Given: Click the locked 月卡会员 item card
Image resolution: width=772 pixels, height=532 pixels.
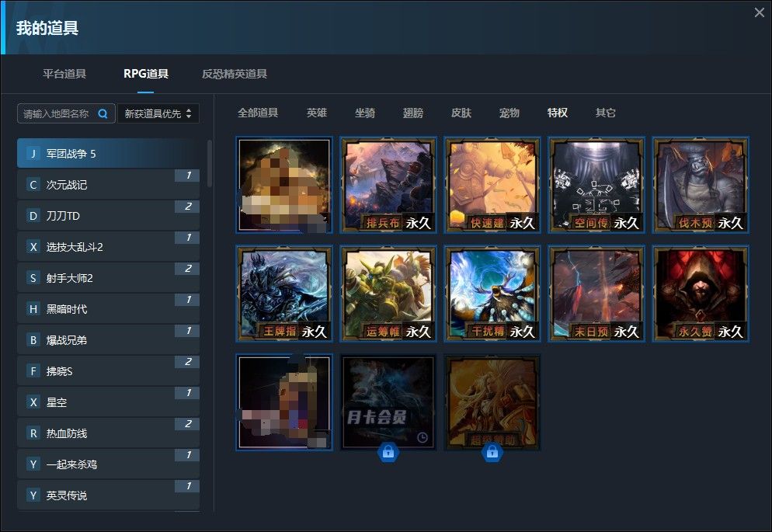Looking at the screenshot, I should (388, 402).
